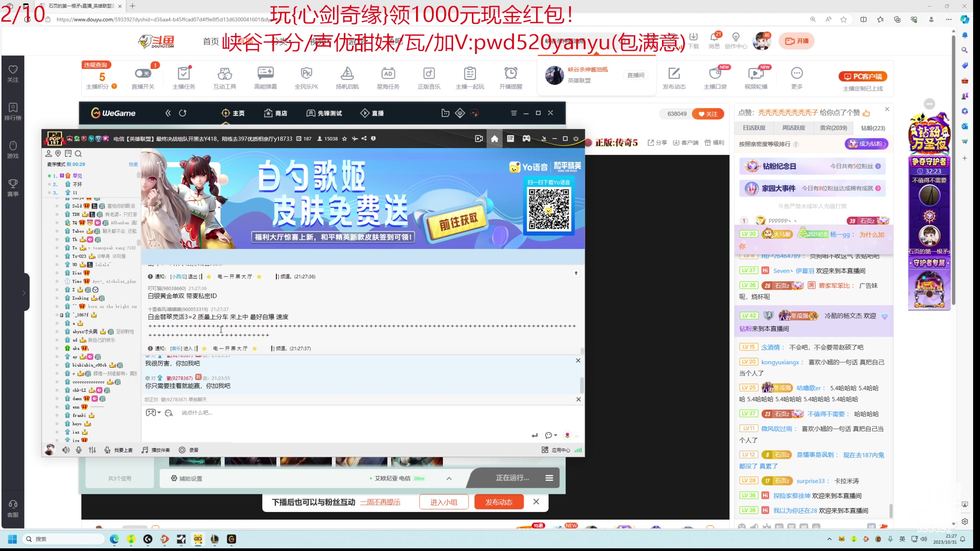Image resolution: width=980 pixels, height=551 pixels.
Task: Open WeGame 商店 tab
Action: coord(276,113)
